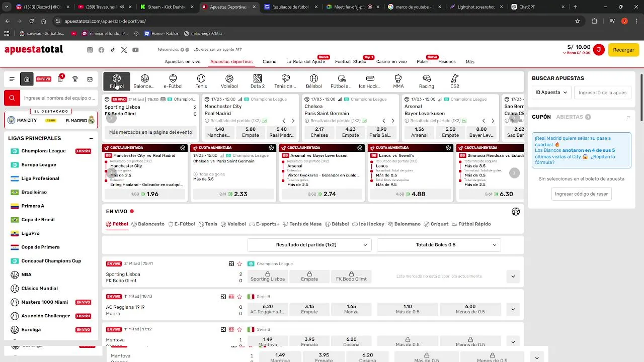Image resolution: width=644 pixels, height=362 pixels.
Task: Open the trophy icon in sidebar toolbar
Action: click(75, 79)
